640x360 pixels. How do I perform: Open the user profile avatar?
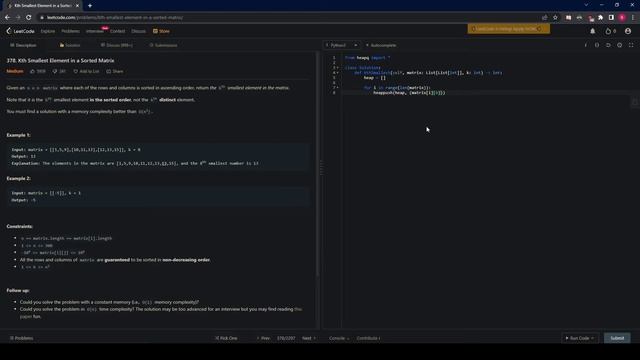click(x=628, y=31)
